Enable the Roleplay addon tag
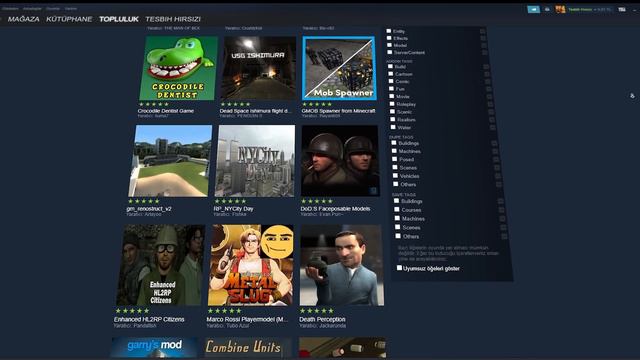Image resolution: width=640 pixels, height=360 pixels. pos(392,104)
